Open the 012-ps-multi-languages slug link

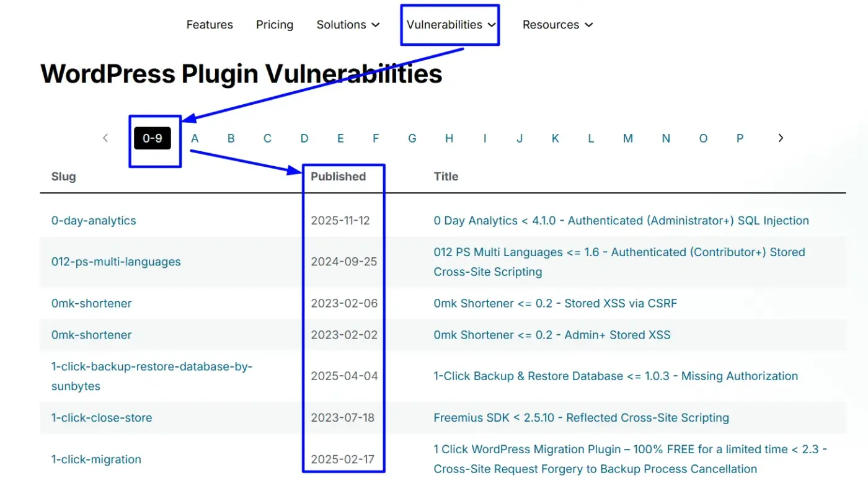point(116,262)
